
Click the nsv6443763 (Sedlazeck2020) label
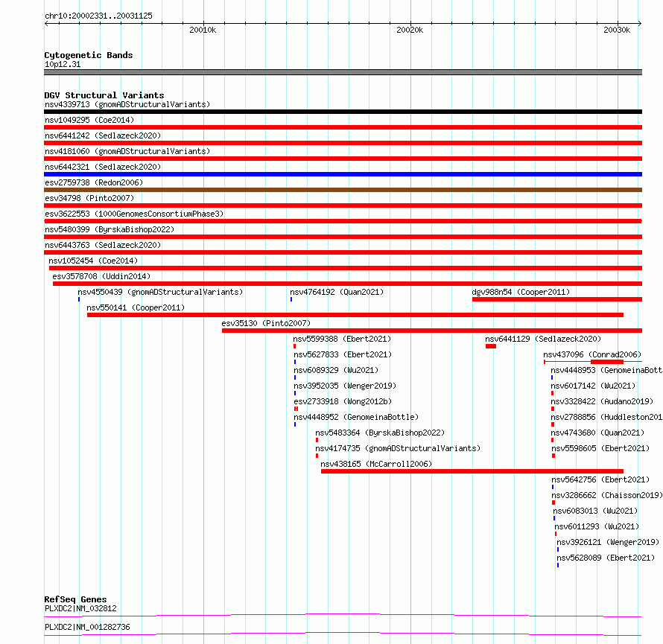[x=103, y=245]
